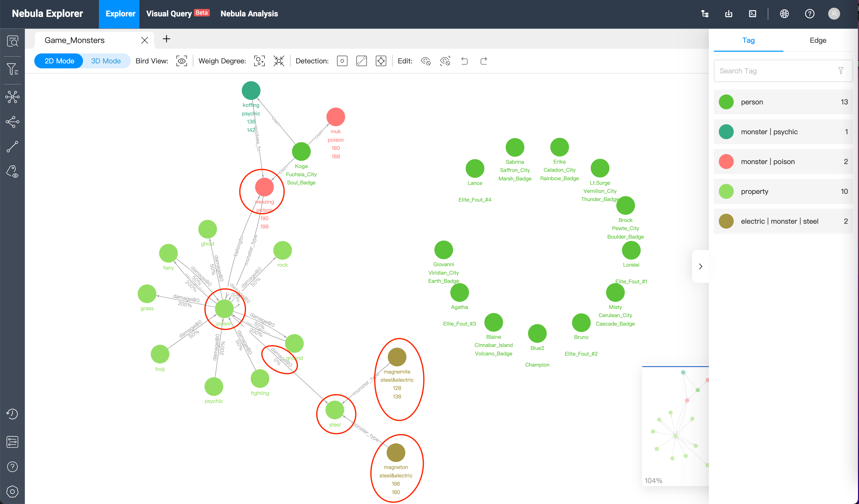Image resolution: width=859 pixels, height=504 pixels.
Task: Select the electric | monster | steel row
Action: 783,221
